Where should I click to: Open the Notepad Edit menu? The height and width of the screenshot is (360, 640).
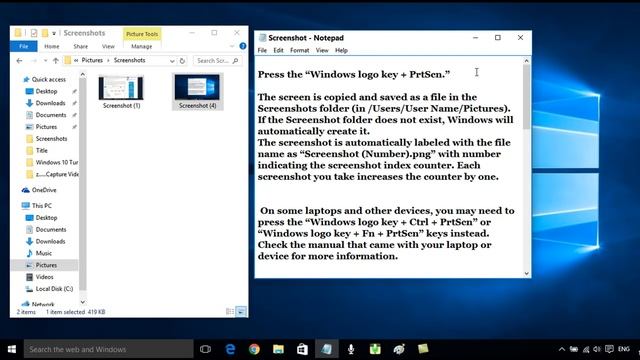pyautogui.click(x=278, y=50)
